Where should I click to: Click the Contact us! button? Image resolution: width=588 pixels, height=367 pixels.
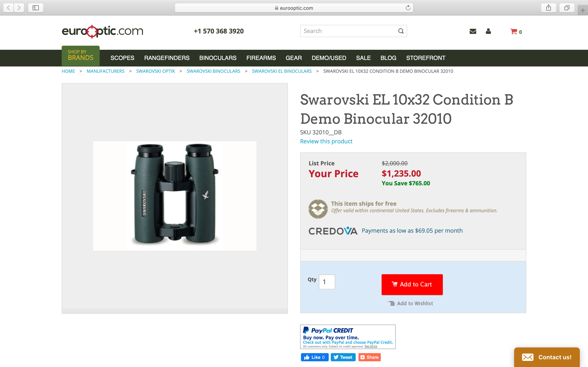[547, 357]
